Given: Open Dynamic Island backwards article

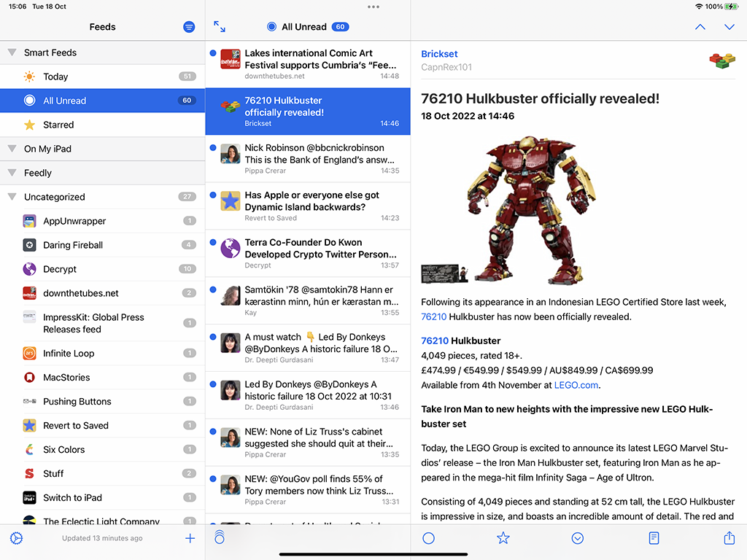Looking at the screenshot, I should coord(308,206).
